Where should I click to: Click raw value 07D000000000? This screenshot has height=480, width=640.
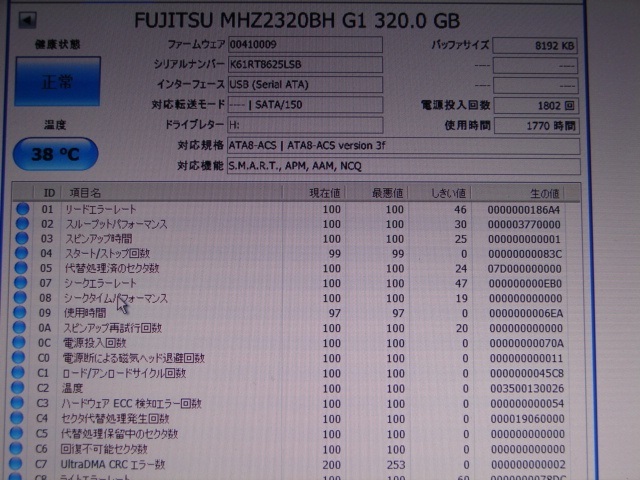pyautogui.click(x=524, y=269)
